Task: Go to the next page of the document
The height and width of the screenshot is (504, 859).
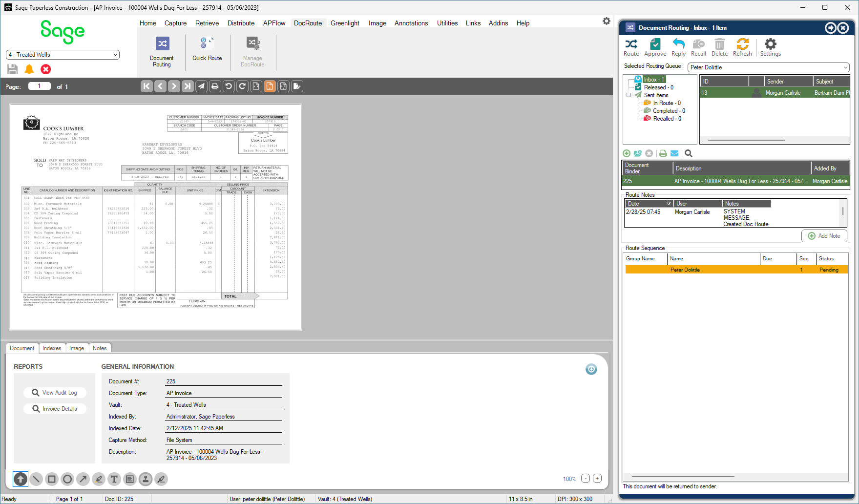Action: point(174,86)
